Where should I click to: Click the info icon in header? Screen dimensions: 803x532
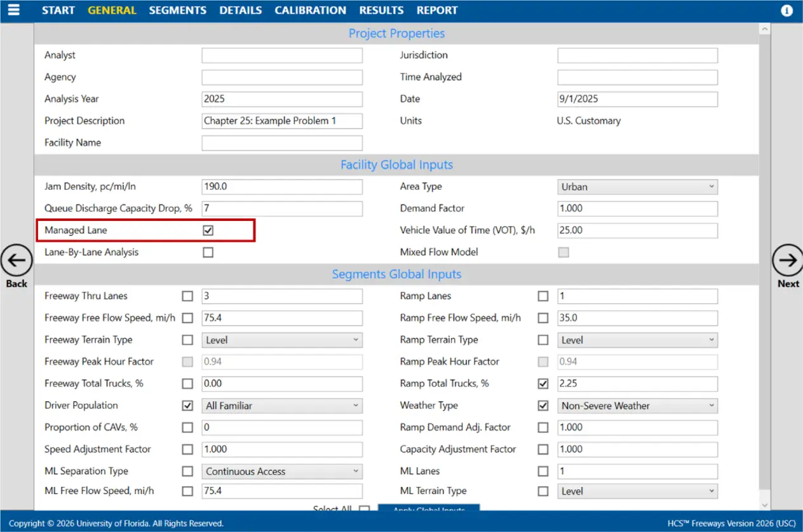[x=786, y=11]
